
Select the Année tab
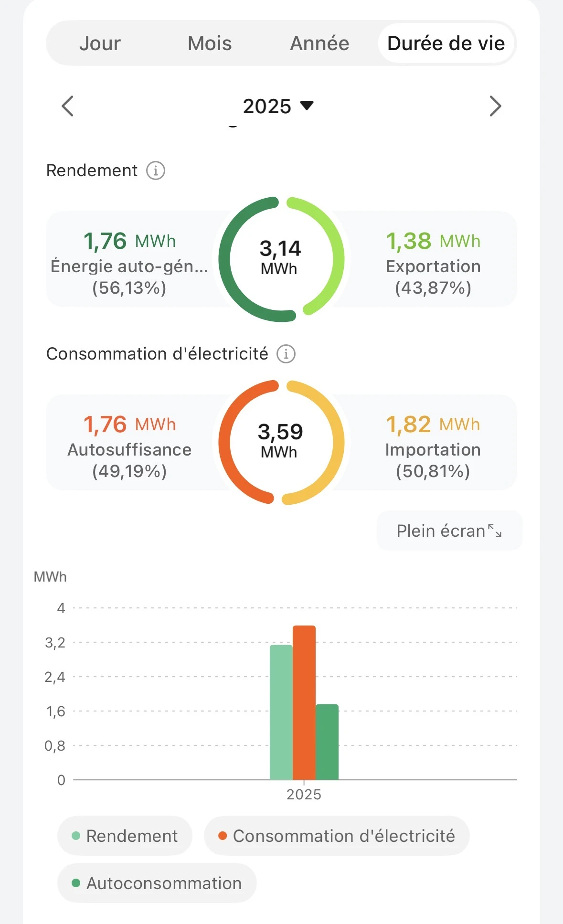pos(319,43)
